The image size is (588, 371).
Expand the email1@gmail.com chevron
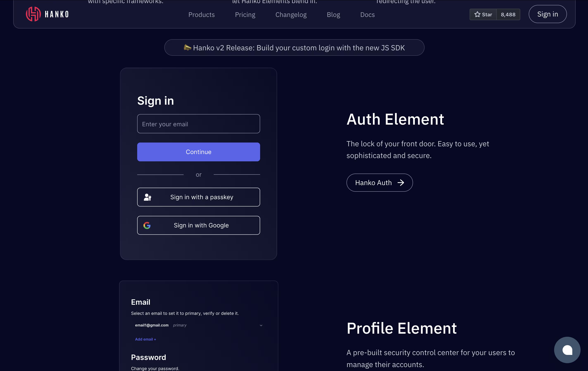click(x=261, y=325)
